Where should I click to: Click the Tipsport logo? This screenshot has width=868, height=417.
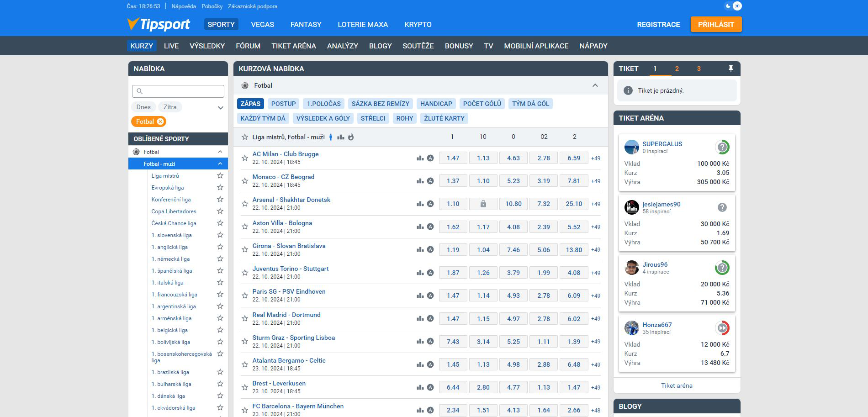point(159,24)
